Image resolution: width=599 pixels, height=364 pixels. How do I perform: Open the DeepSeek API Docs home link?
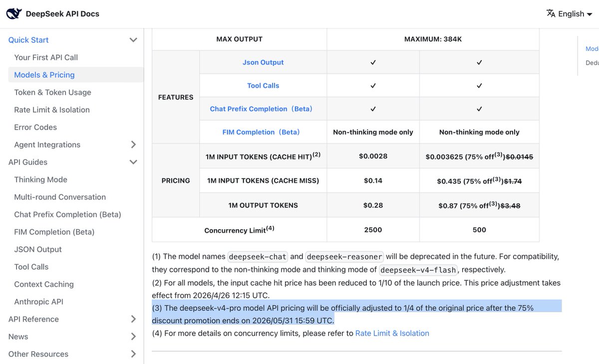point(53,14)
